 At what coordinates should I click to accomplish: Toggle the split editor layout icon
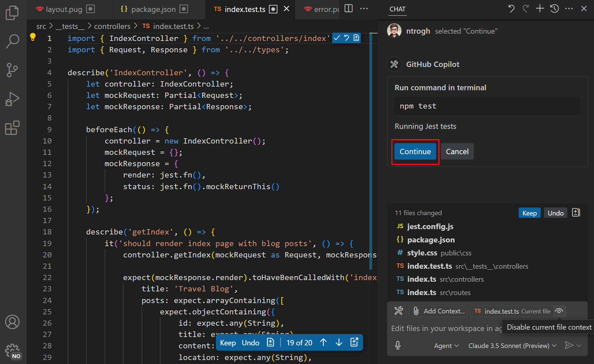348,9
